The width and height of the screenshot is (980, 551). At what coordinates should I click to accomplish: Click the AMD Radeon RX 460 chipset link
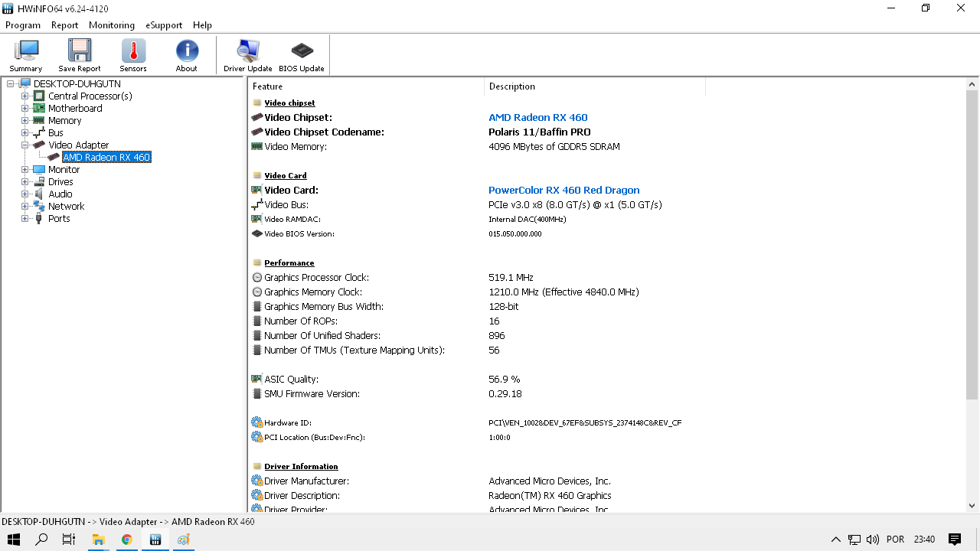[x=538, y=118]
